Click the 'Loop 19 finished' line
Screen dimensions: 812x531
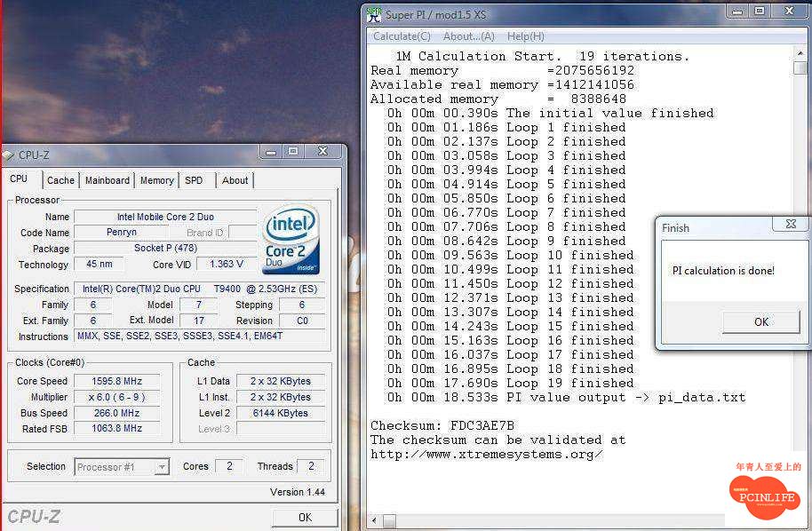(511, 383)
